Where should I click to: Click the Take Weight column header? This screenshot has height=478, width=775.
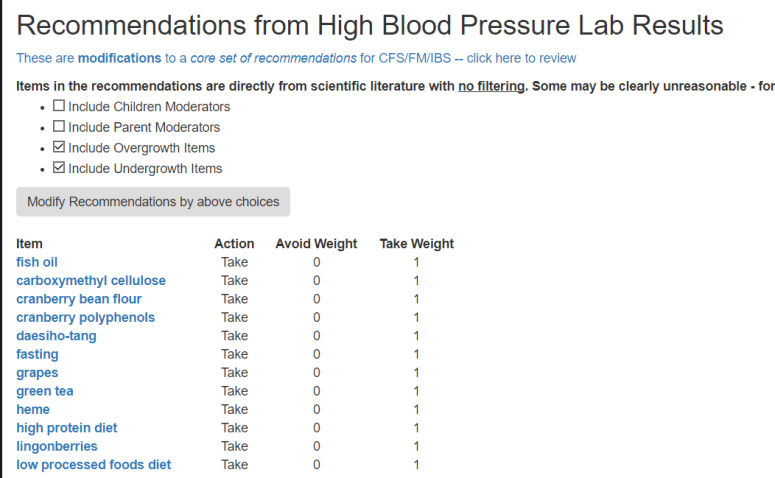click(416, 243)
